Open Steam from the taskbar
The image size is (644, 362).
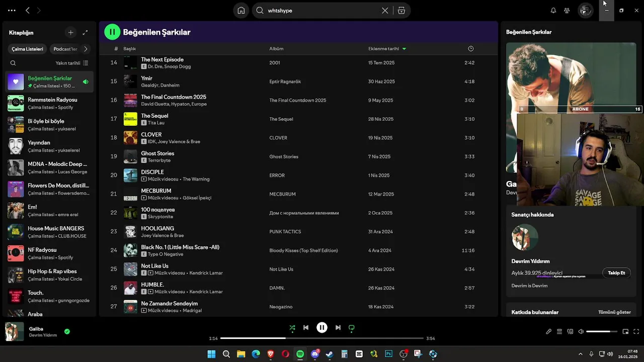click(x=330, y=354)
